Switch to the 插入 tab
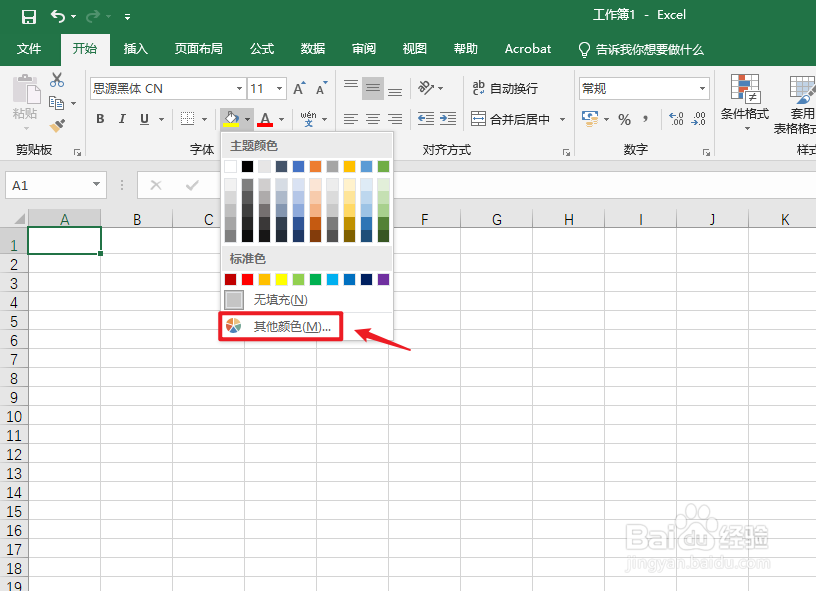 point(136,49)
